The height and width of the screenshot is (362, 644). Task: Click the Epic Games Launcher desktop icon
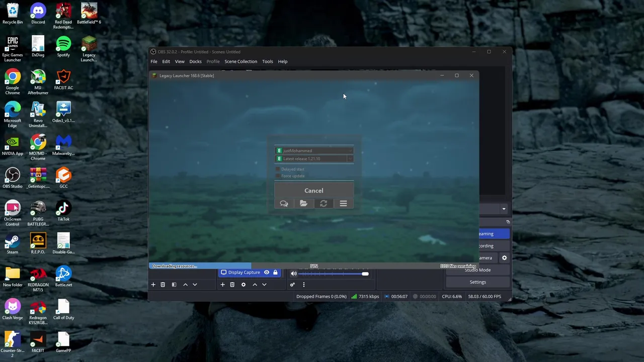13,49
